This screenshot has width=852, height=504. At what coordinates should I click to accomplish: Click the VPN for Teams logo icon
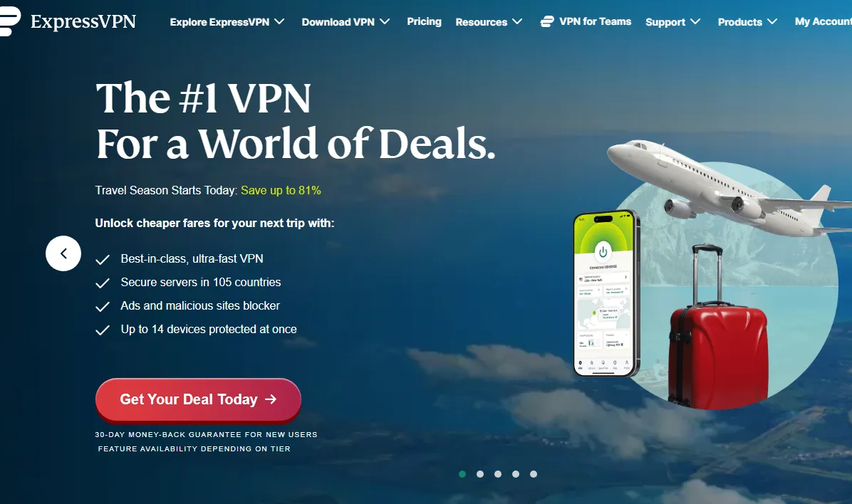pos(547,22)
